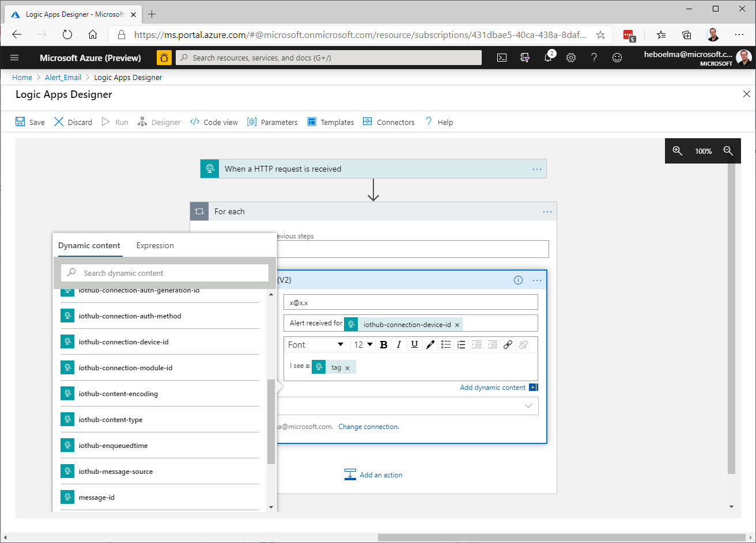Open ellipsis menu of HTTP request trigger
This screenshot has width=756, height=543.
[x=537, y=169]
